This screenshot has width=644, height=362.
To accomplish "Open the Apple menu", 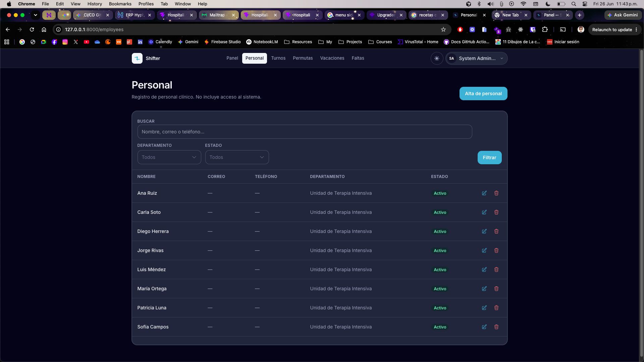I will coord(9,4).
